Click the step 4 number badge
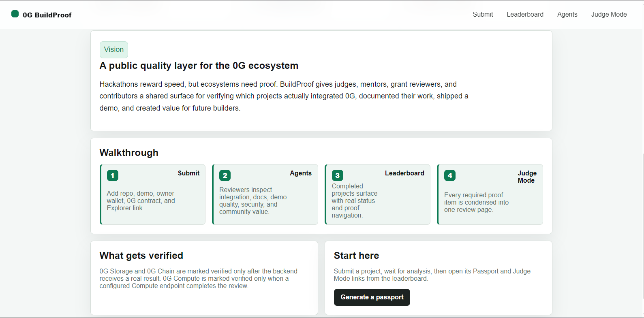The image size is (644, 318). (x=450, y=175)
